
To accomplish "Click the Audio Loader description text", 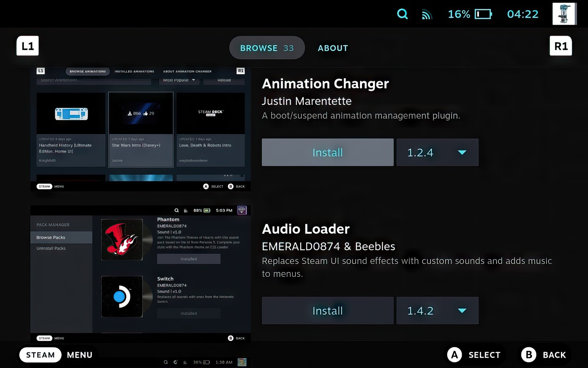I will pos(407,267).
